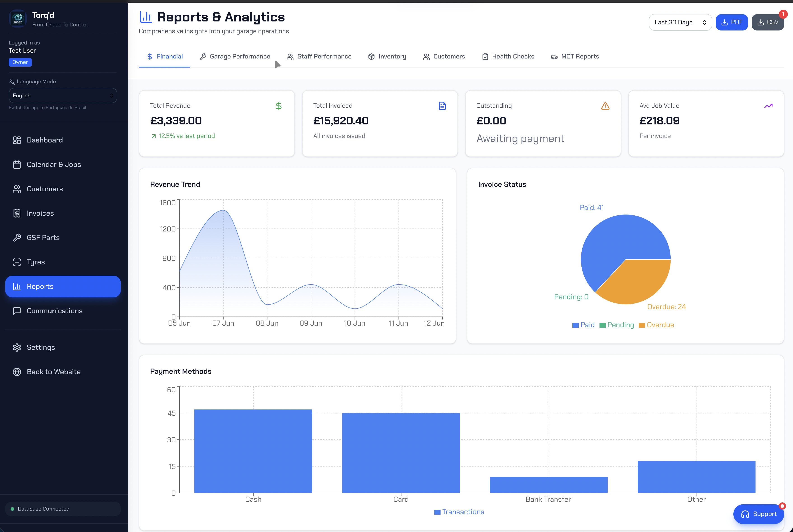Image resolution: width=793 pixels, height=532 pixels.
Task: Click the £15,920.40 Total Invoiced value
Action: [341, 121]
